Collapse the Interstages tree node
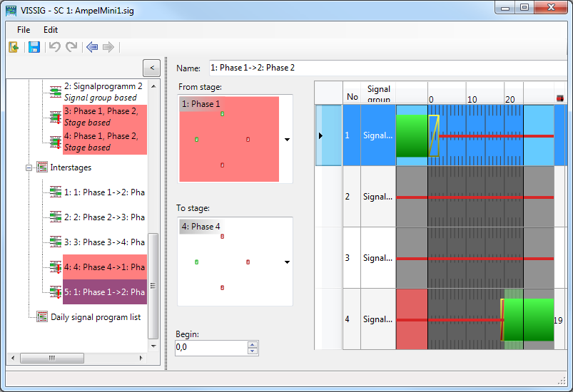The image size is (573, 392). (29, 167)
